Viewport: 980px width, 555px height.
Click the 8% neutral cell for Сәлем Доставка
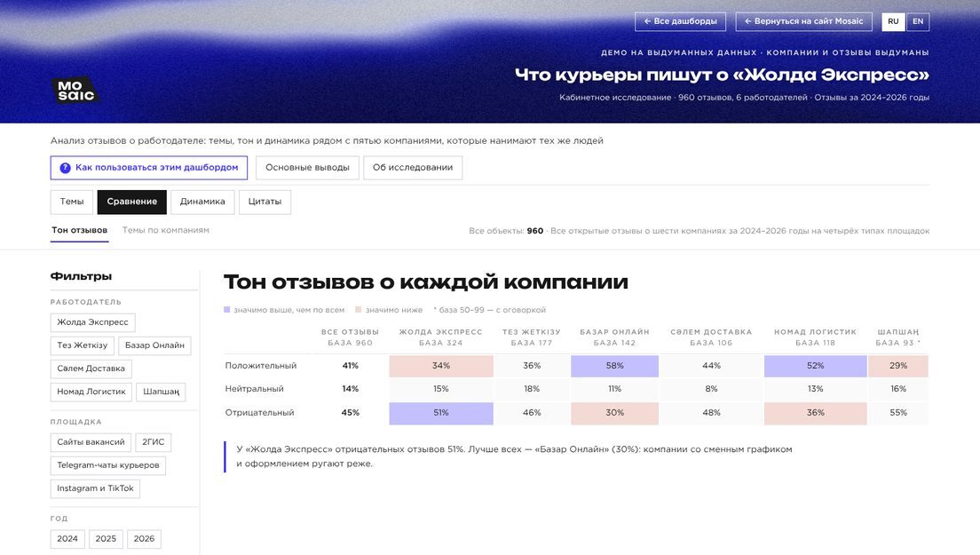pyautogui.click(x=711, y=389)
